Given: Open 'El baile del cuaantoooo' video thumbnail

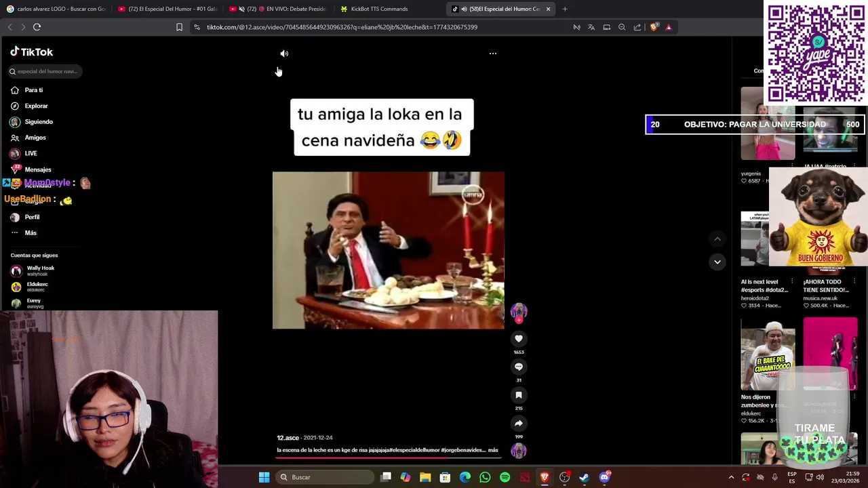Looking at the screenshot, I should (x=768, y=354).
